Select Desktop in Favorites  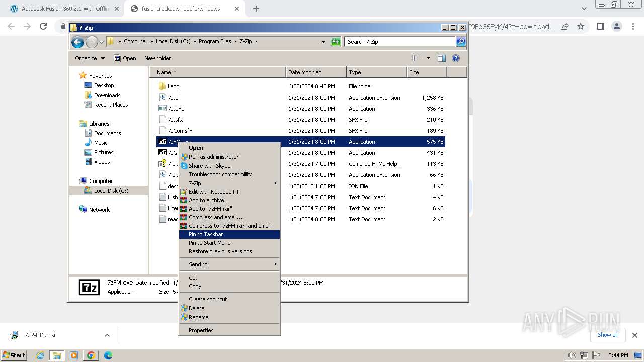coord(104,85)
